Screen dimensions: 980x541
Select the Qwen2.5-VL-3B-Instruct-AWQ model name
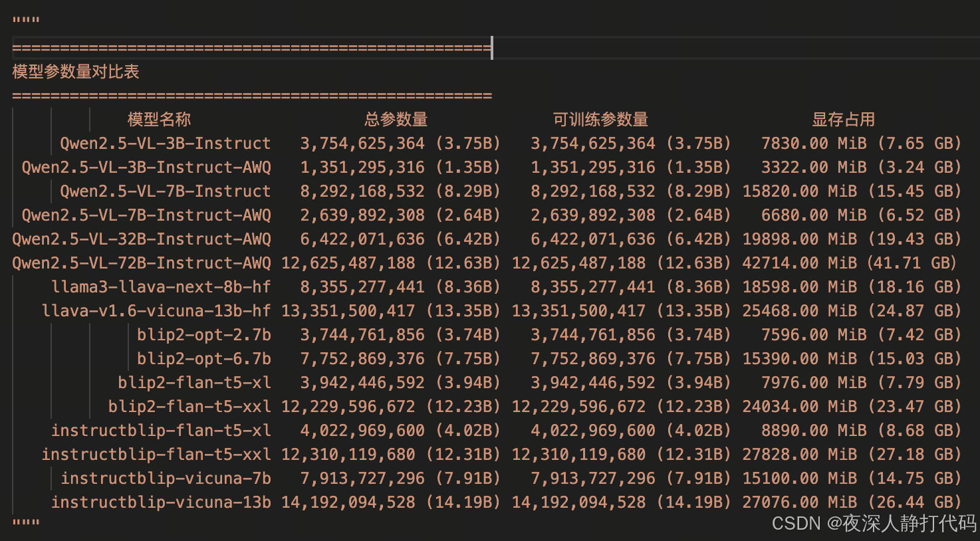click(146, 167)
